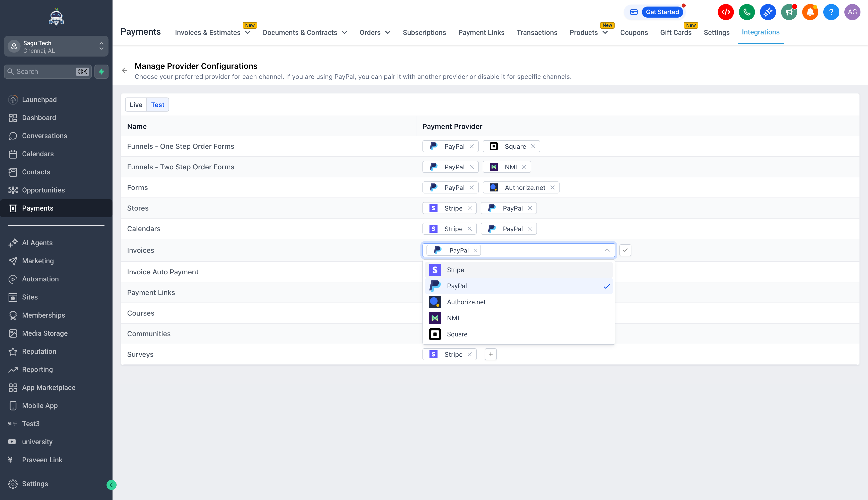
Task: Click the lightning bolt quick actions icon
Action: (101, 71)
